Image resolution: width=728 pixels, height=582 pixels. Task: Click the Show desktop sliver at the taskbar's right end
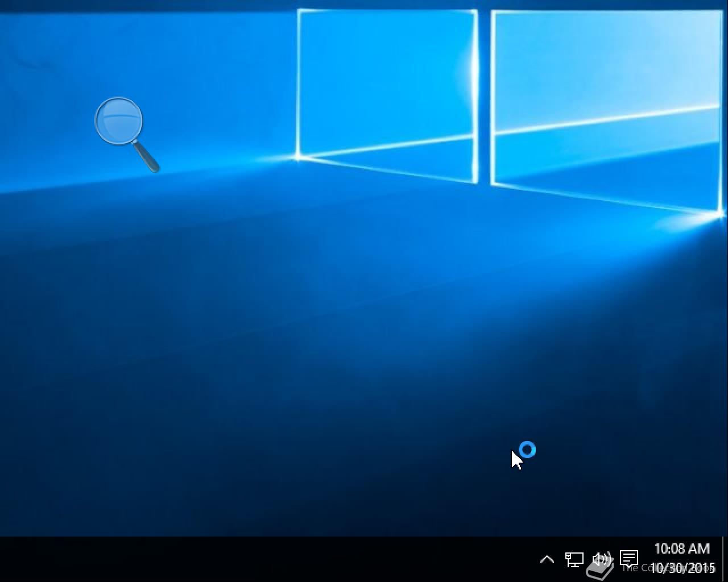tap(725, 559)
